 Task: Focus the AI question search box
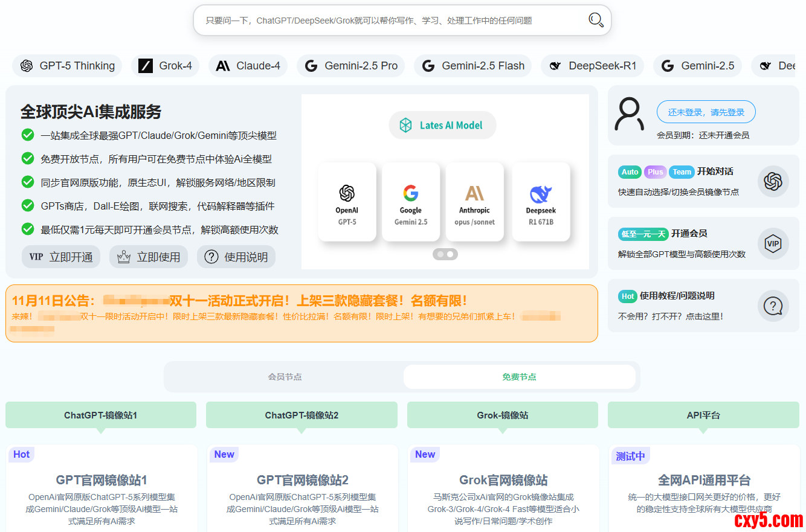402,21
